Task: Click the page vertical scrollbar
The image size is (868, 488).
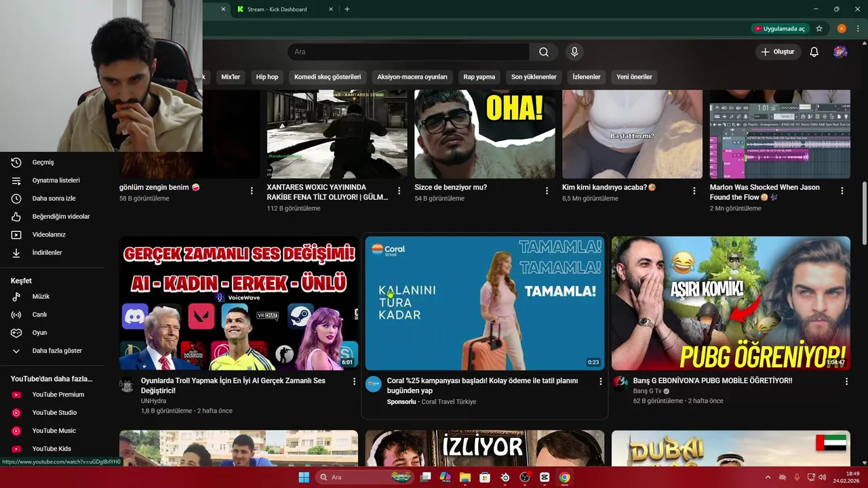Action: 864,214
